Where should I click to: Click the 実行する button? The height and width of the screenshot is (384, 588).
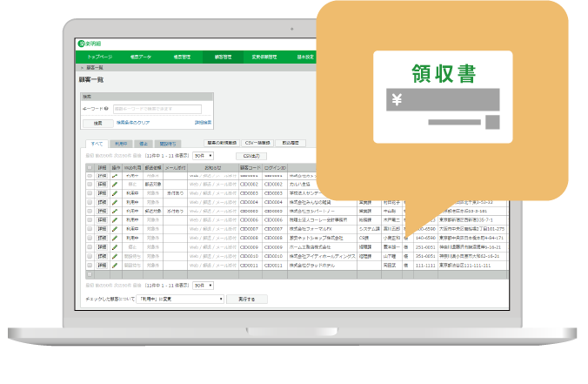pos(247,300)
